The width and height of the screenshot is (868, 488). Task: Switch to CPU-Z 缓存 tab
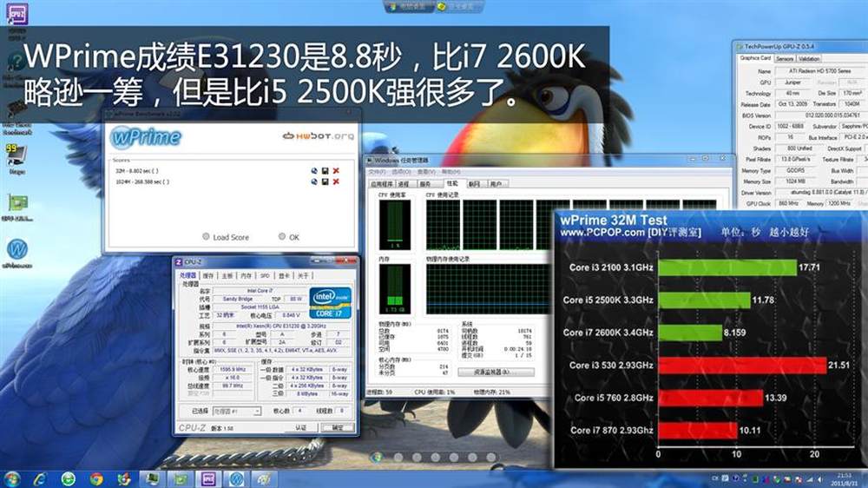208,275
